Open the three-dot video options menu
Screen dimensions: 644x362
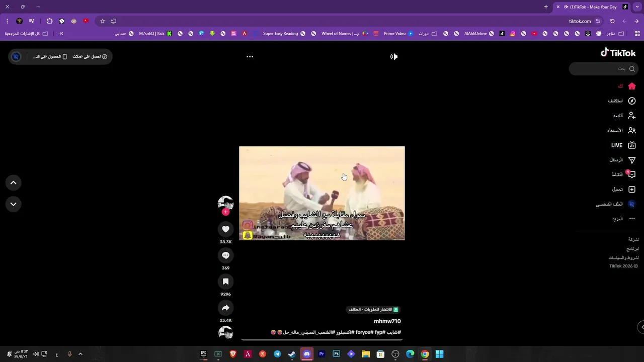tap(250, 57)
